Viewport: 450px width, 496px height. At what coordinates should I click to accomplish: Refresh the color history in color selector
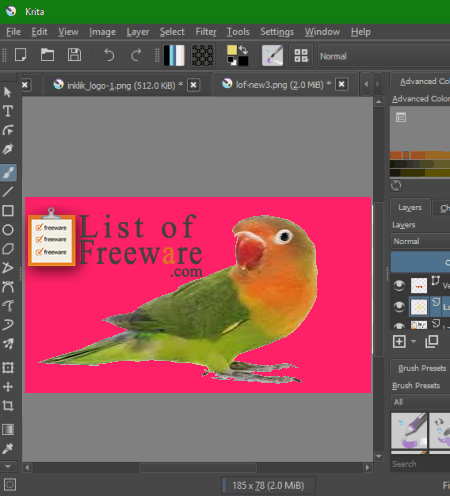click(x=396, y=186)
